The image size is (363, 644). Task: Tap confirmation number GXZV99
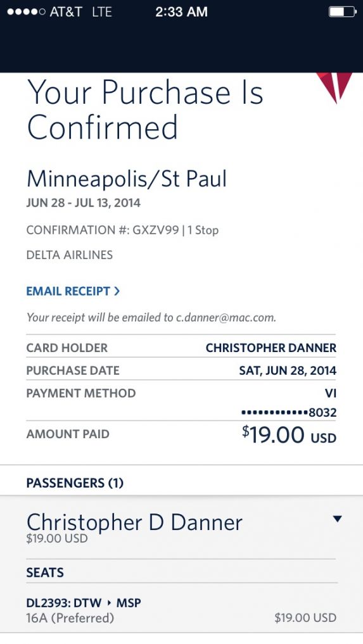(155, 230)
